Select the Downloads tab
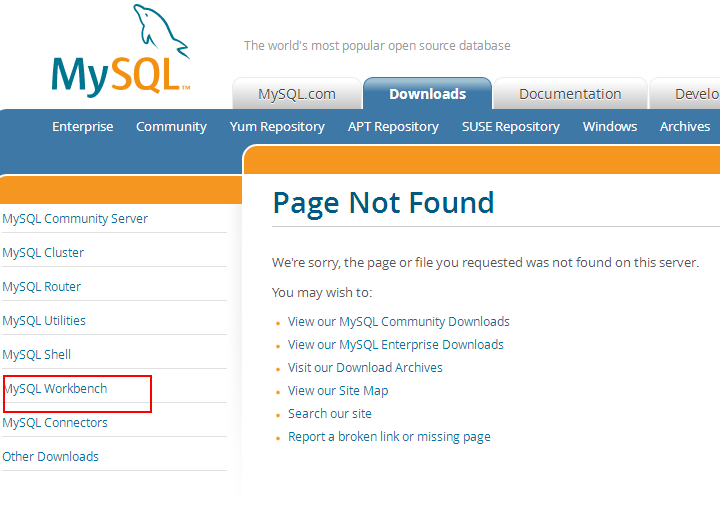Image resolution: width=720 pixels, height=511 pixels. pyautogui.click(x=428, y=94)
